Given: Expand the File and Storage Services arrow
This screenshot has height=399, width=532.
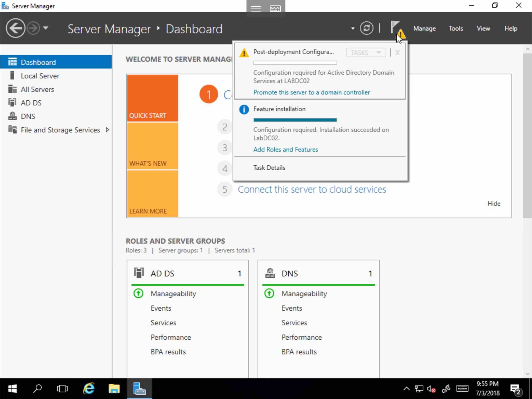Looking at the screenshot, I should click(x=107, y=130).
